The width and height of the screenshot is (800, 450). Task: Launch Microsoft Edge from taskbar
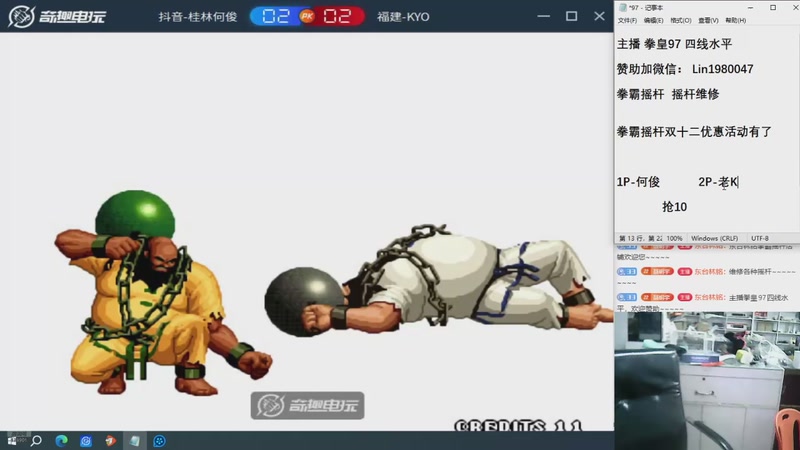click(61, 441)
